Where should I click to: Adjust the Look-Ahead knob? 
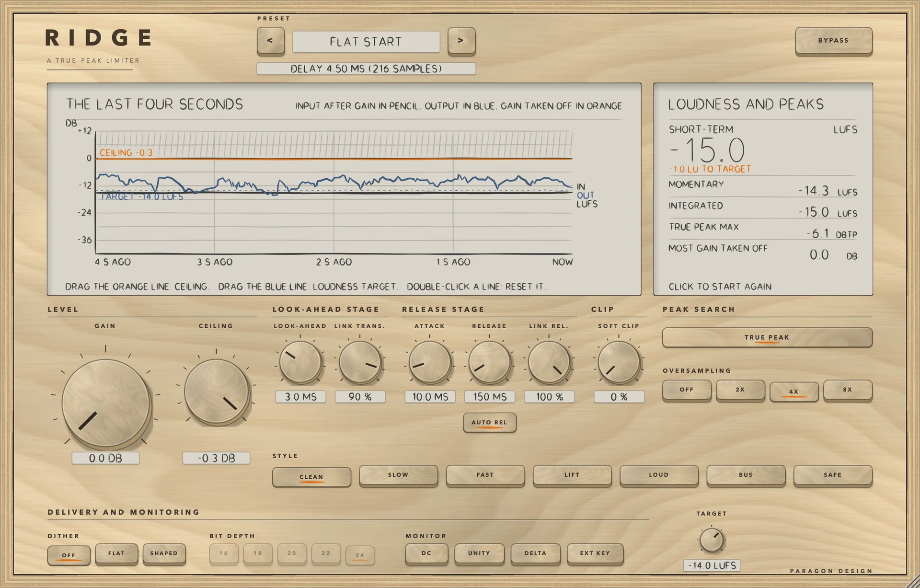click(x=300, y=362)
